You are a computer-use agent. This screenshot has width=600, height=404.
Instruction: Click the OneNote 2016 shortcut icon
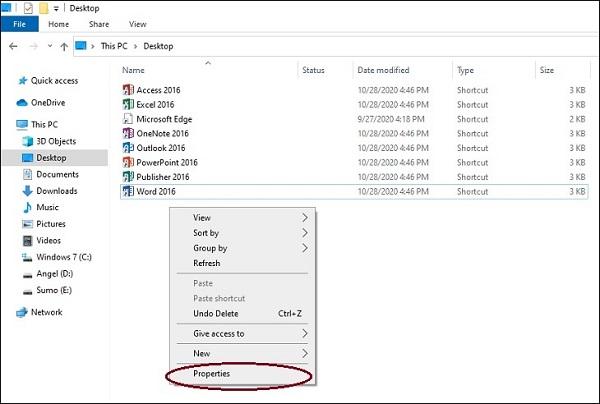(x=128, y=134)
